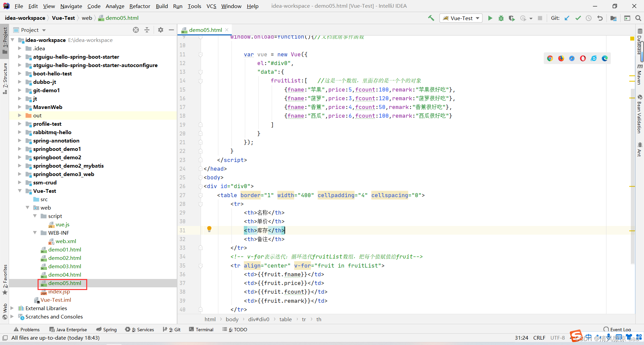The height and width of the screenshot is (345, 644).
Task: Open demo03.html in project tree
Action: (x=64, y=266)
